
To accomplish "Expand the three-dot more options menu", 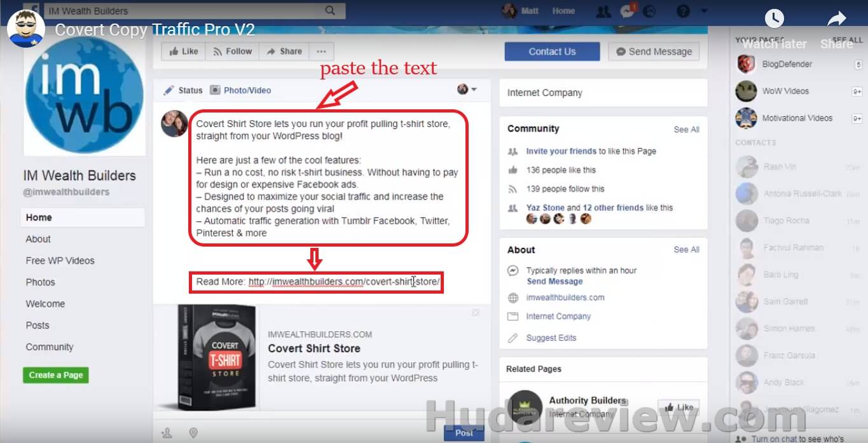I will pyautogui.click(x=321, y=51).
